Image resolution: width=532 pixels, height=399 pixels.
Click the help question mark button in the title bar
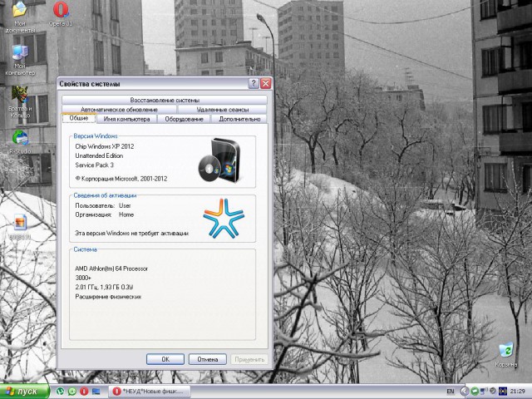coord(253,83)
